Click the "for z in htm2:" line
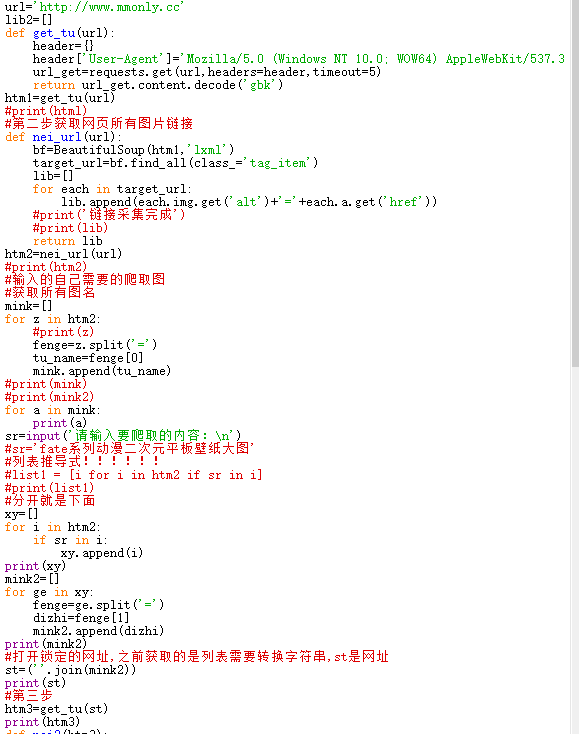 coord(52,319)
